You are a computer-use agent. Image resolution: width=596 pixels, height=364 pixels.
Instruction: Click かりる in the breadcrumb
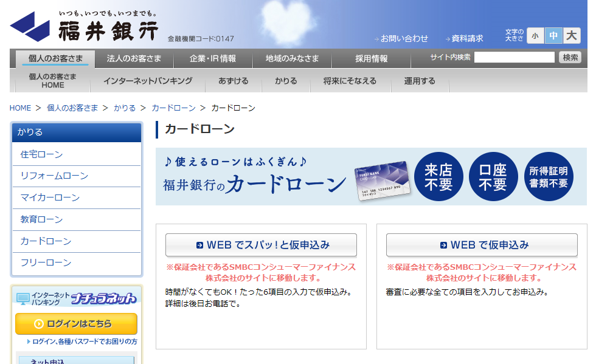pyautogui.click(x=124, y=108)
